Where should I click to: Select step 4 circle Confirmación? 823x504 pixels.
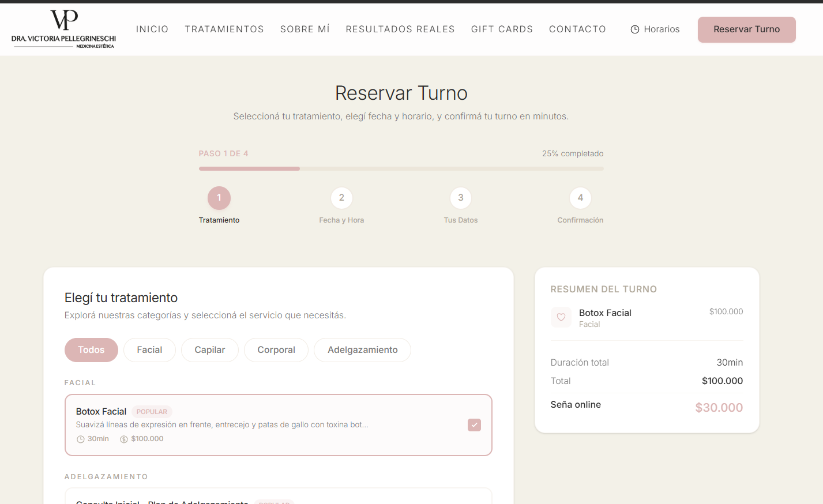click(x=580, y=198)
